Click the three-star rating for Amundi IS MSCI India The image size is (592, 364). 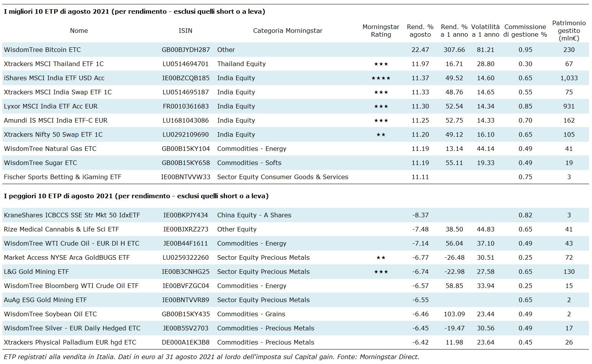(381, 121)
